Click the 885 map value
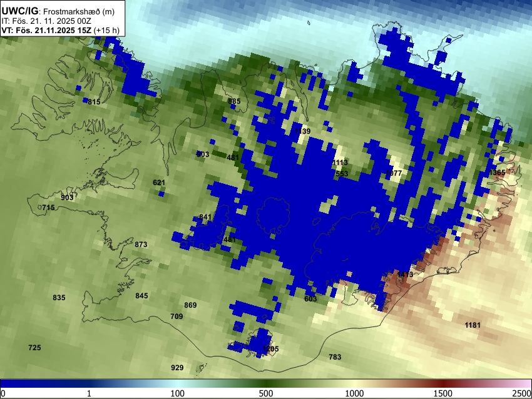 click(234, 101)
